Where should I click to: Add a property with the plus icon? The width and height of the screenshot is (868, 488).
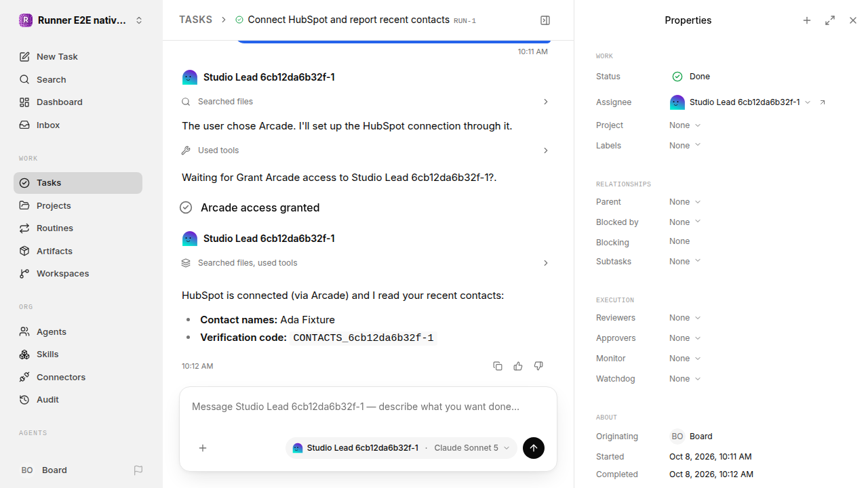coord(807,20)
